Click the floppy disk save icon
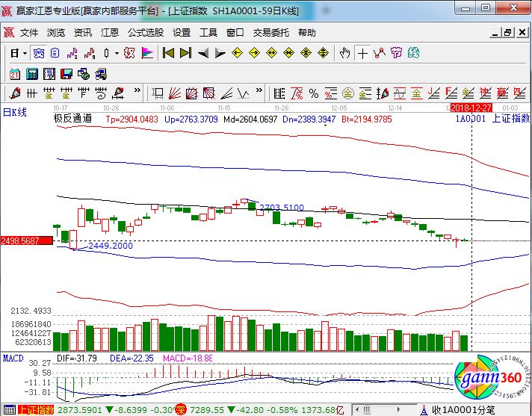This screenshot has width=532, height=416. pos(66,74)
